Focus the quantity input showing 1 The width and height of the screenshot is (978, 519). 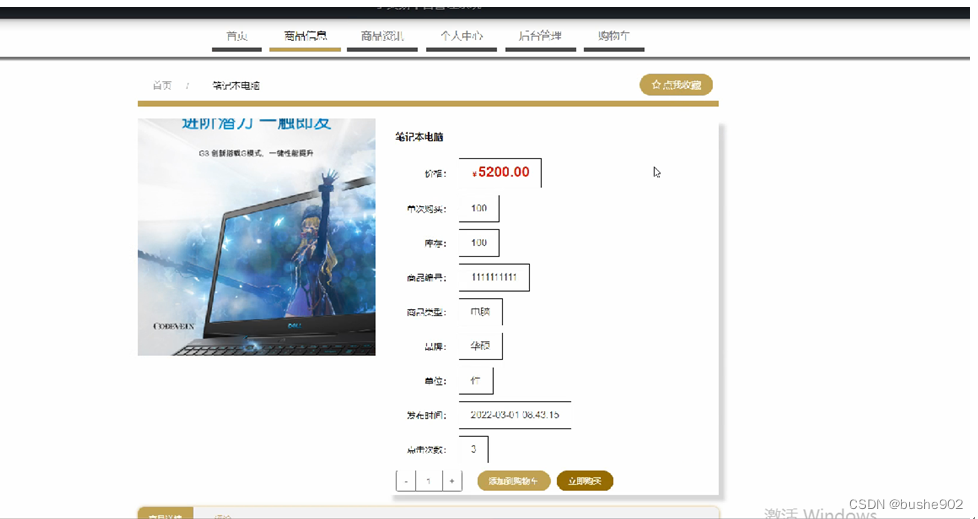click(x=428, y=481)
